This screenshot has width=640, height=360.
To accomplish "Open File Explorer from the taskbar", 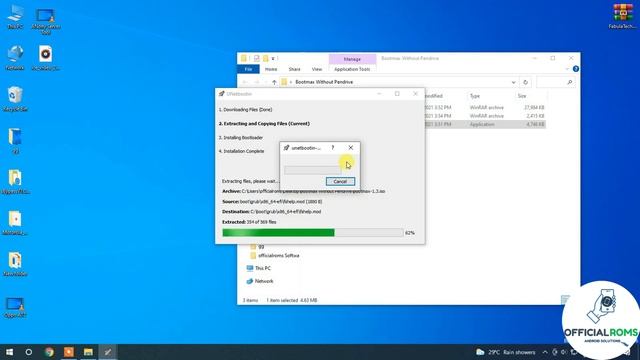I will pos(88,352).
